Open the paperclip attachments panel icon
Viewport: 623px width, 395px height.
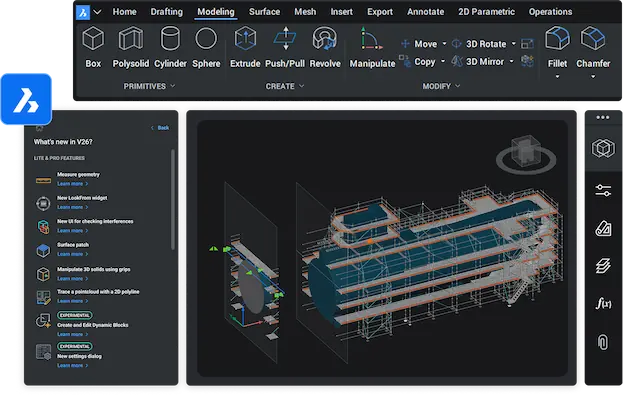(x=603, y=342)
